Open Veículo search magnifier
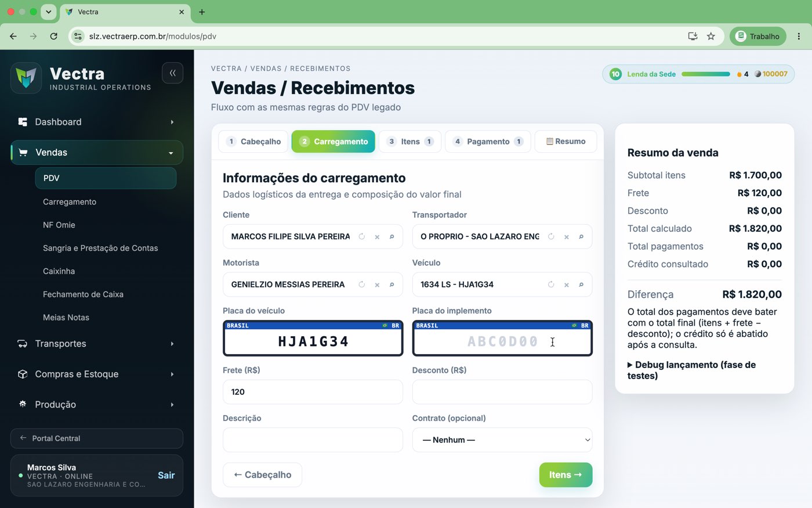The image size is (812, 508). click(581, 284)
